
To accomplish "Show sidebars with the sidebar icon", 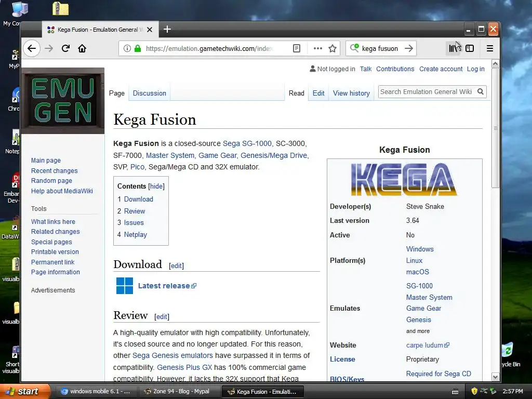I will click(470, 48).
